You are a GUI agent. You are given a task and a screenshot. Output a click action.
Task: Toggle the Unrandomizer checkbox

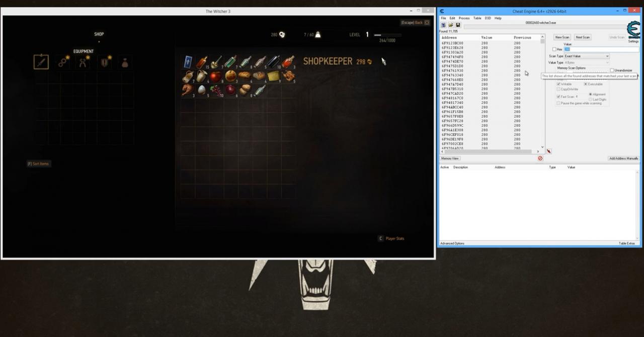[x=612, y=70]
